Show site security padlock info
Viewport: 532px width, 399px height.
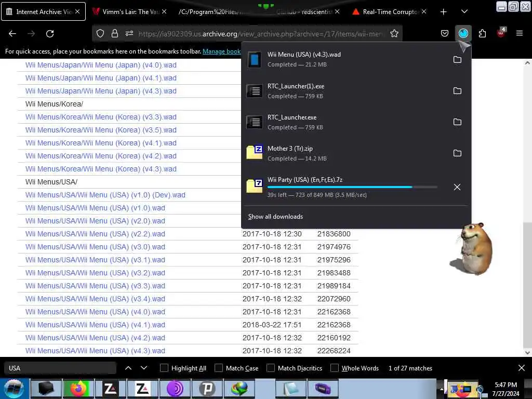[x=115, y=34]
